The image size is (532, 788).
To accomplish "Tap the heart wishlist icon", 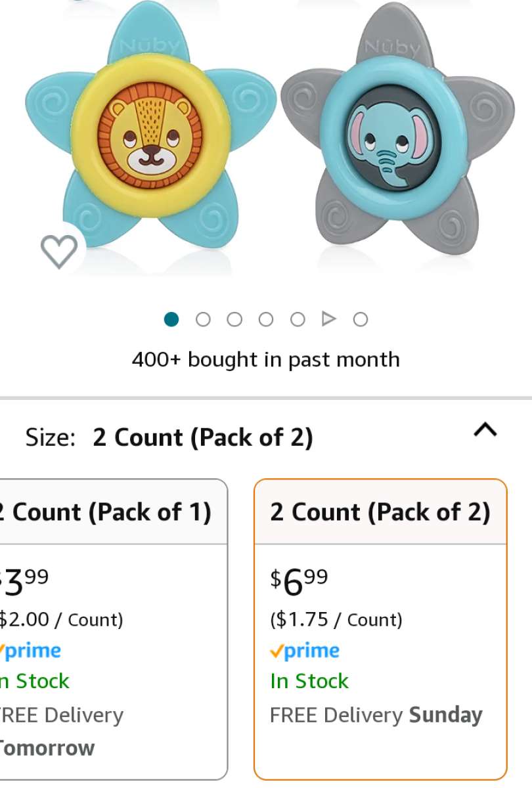I will [x=59, y=251].
